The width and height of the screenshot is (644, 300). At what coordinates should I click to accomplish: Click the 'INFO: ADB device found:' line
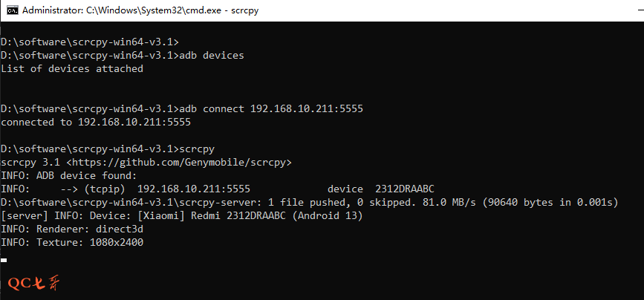[x=69, y=175]
